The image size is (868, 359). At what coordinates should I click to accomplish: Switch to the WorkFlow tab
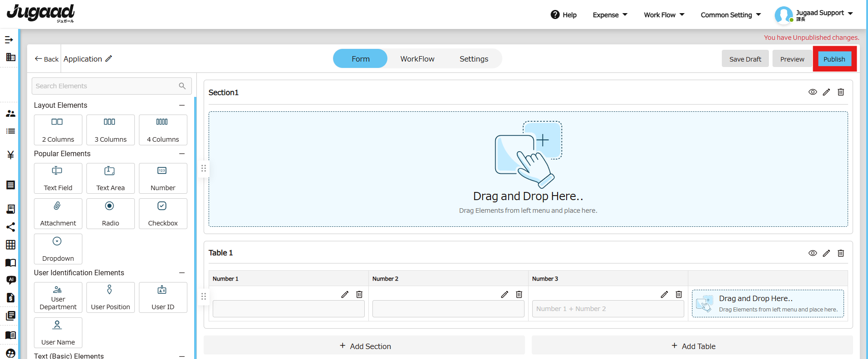(417, 59)
